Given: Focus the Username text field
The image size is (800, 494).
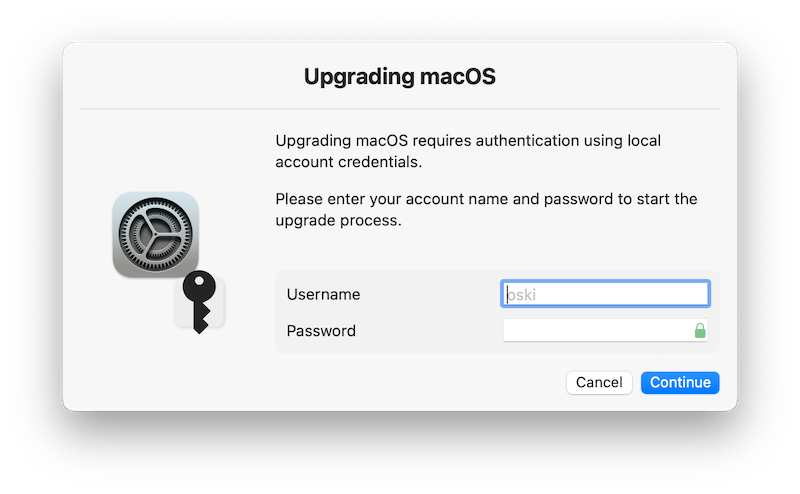Looking at the screenshot, I should pyautogui.click(x=605, y=294).
